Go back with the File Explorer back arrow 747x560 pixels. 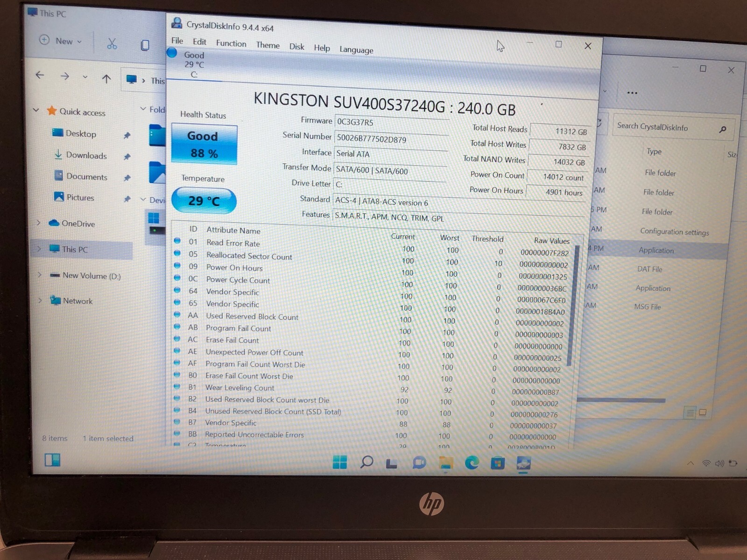(x=40, y=75)
